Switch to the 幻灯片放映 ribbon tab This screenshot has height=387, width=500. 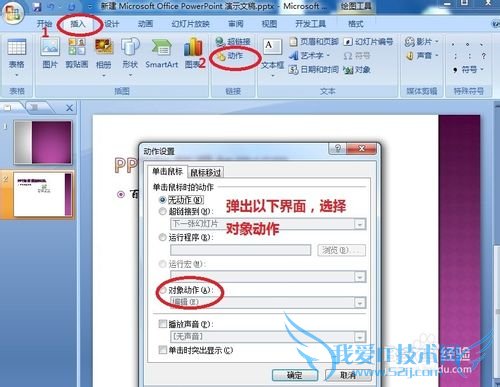190,24
